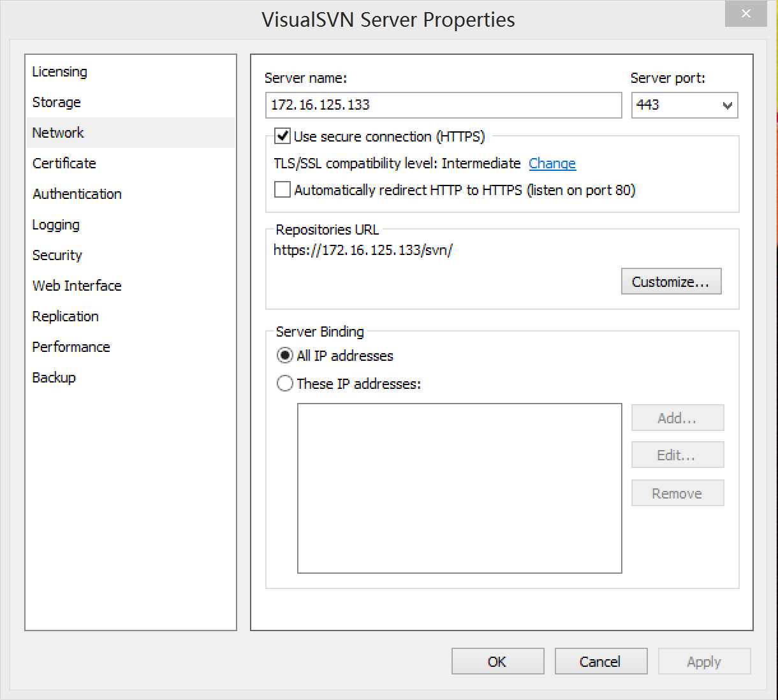778x700 pixels.
Task: Open Web Interface settings
Action: [77, 286]
